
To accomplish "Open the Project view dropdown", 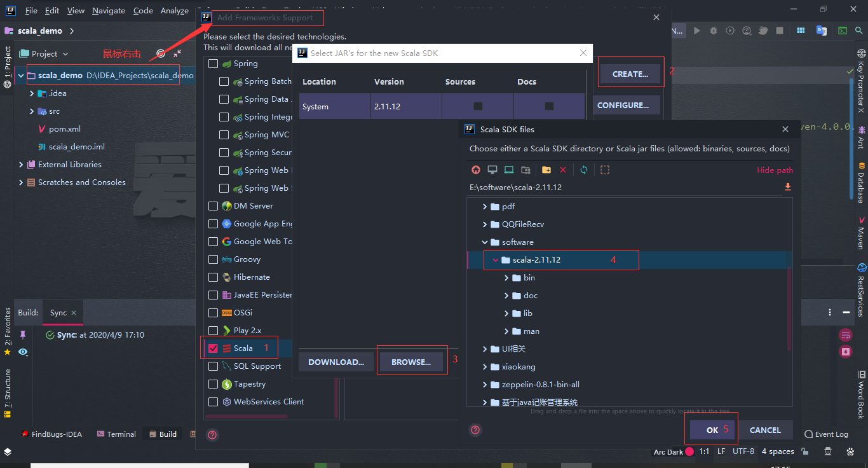I will 44,54.
